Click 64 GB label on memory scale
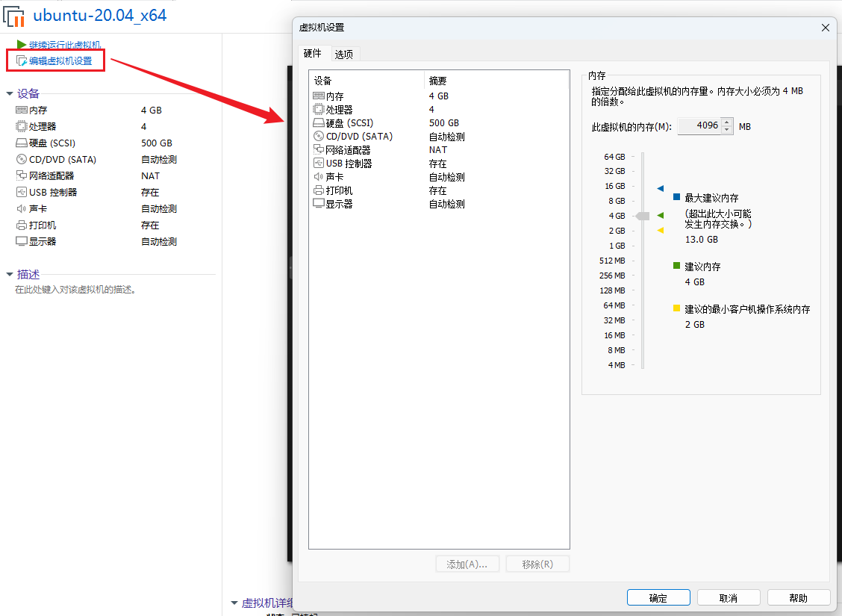The height and width of the screenshot is (616, 842). pyautogui.click(x=614, y=157)
